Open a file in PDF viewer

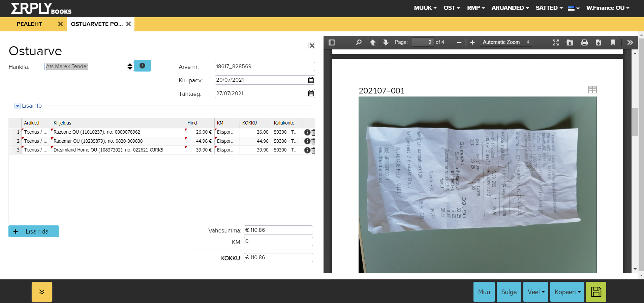570,42
